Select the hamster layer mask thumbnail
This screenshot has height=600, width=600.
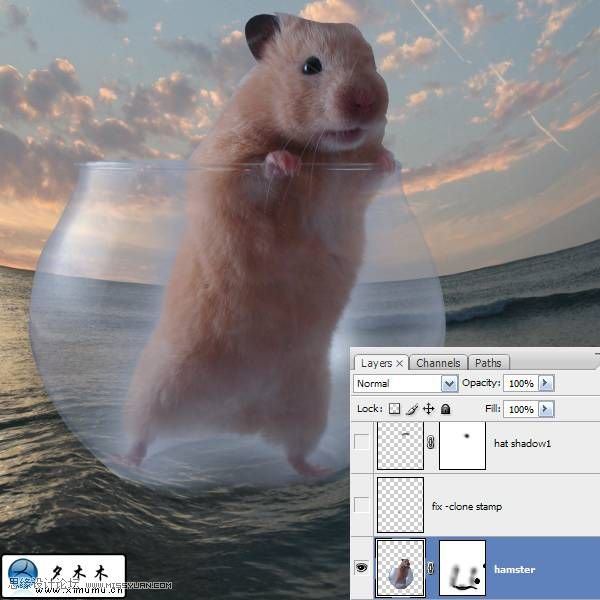coord(462,568)
